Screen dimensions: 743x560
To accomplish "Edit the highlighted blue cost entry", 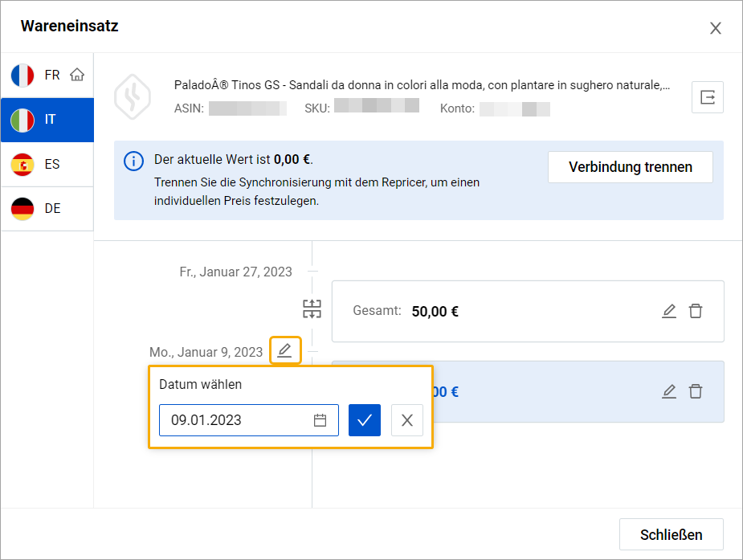I will (669, 392).
